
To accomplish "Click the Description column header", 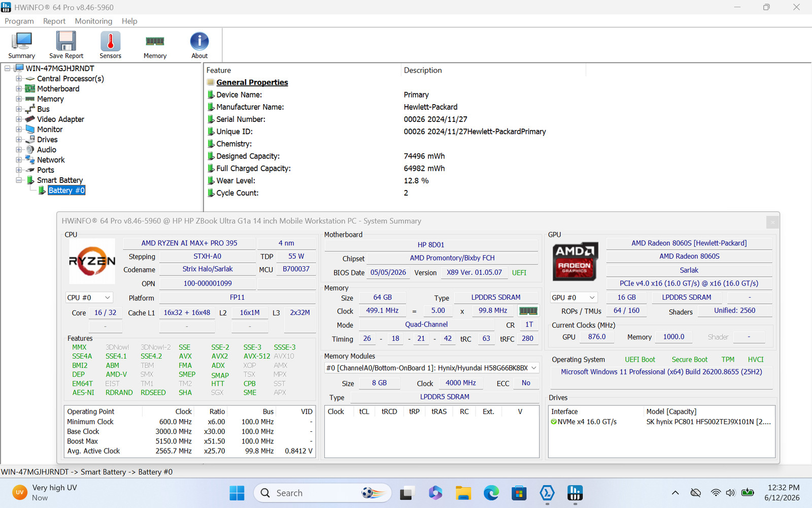I will pyautogui.click(x=423, y=70).
